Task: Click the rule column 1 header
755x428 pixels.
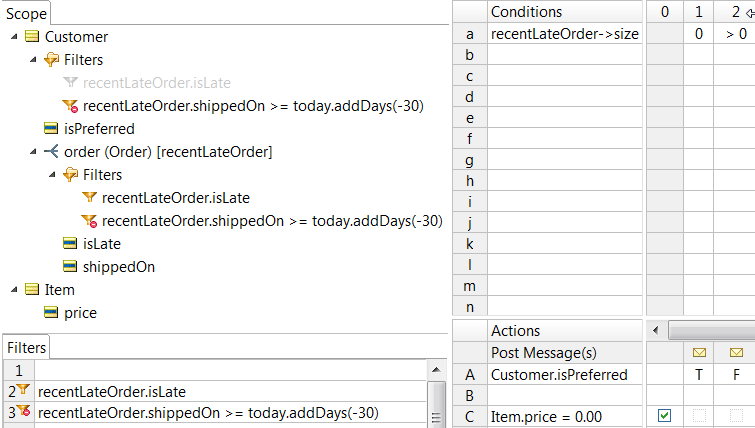Action: pos(699,12)
